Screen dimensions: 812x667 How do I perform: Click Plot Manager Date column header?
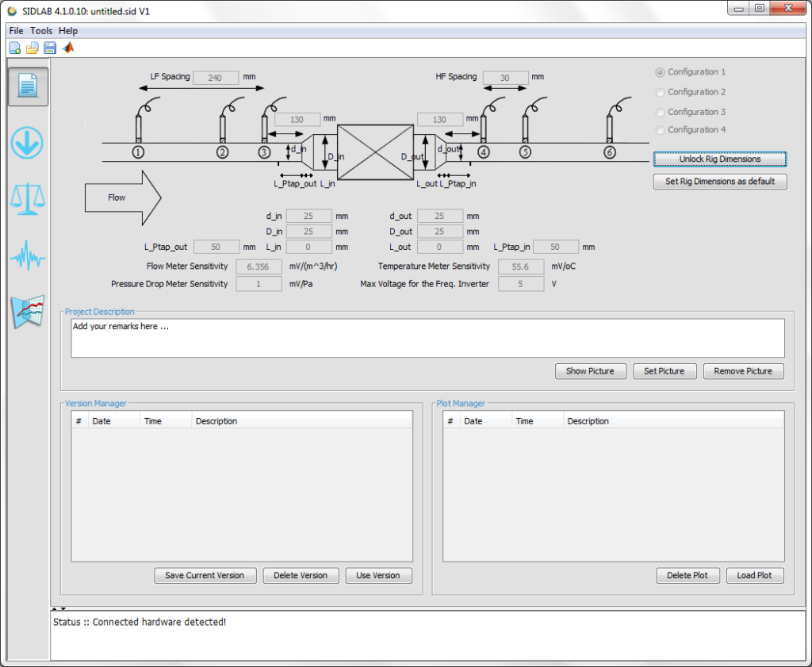click(x=486, y=421)
